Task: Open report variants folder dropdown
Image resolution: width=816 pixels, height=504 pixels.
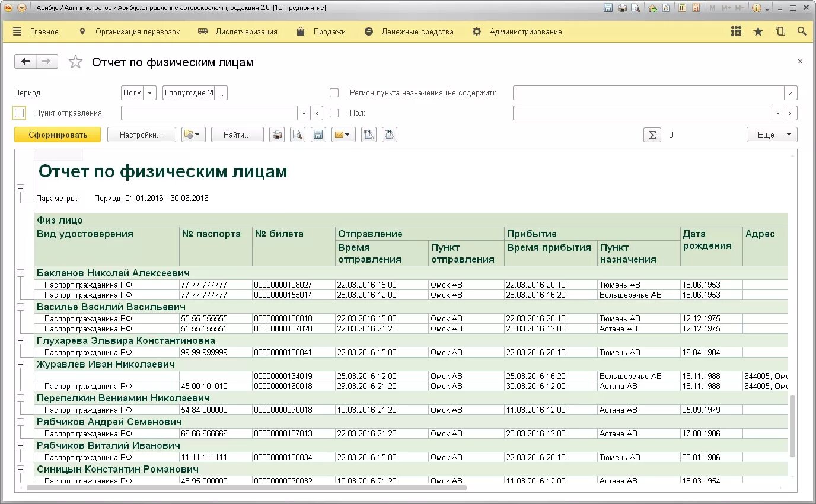Action: [x=193, y=135]
